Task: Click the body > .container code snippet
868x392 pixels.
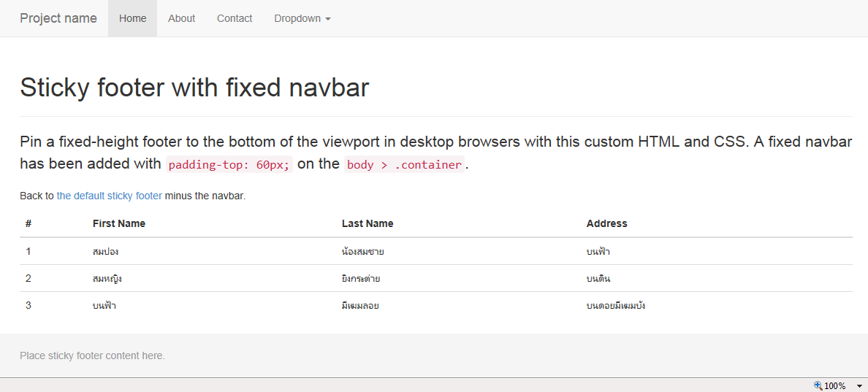Action: (x=404, y=164)
